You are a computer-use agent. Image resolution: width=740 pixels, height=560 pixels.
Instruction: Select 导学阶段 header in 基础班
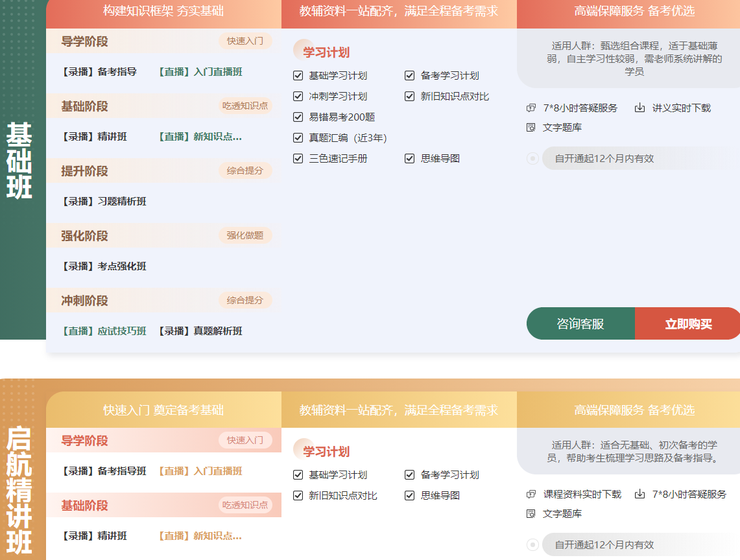[84, 41]
